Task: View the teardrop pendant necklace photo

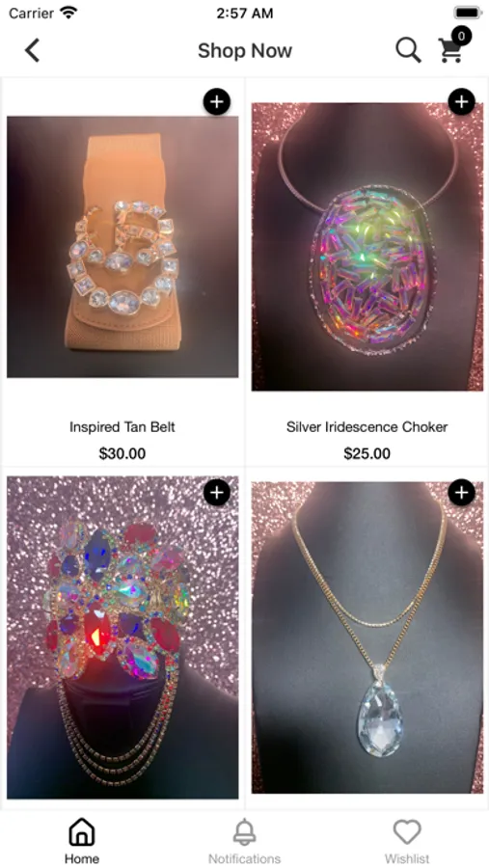Action: (367, 637)
